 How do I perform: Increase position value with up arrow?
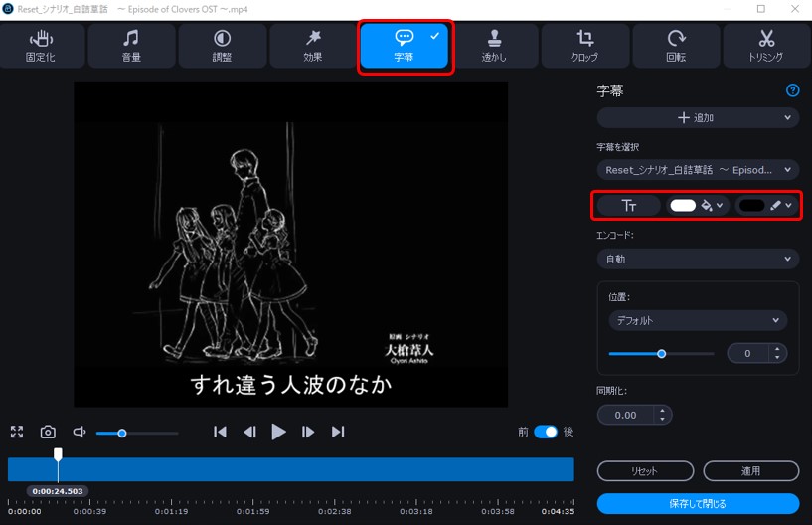pyautogui.click(x=777, y=349)
